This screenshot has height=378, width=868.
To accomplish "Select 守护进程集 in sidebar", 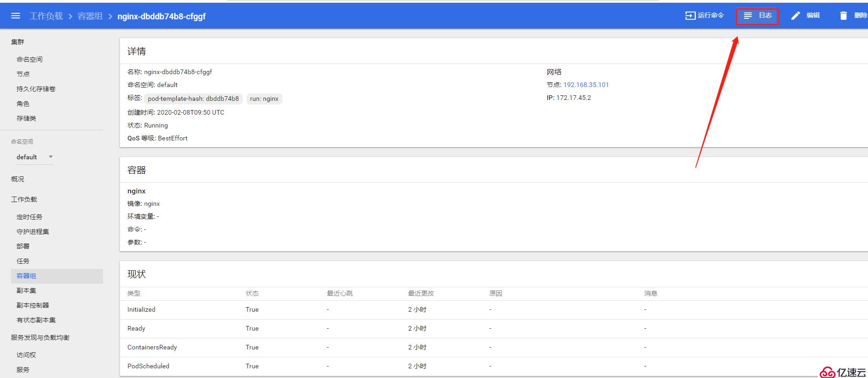I will (x=33, y=232).
